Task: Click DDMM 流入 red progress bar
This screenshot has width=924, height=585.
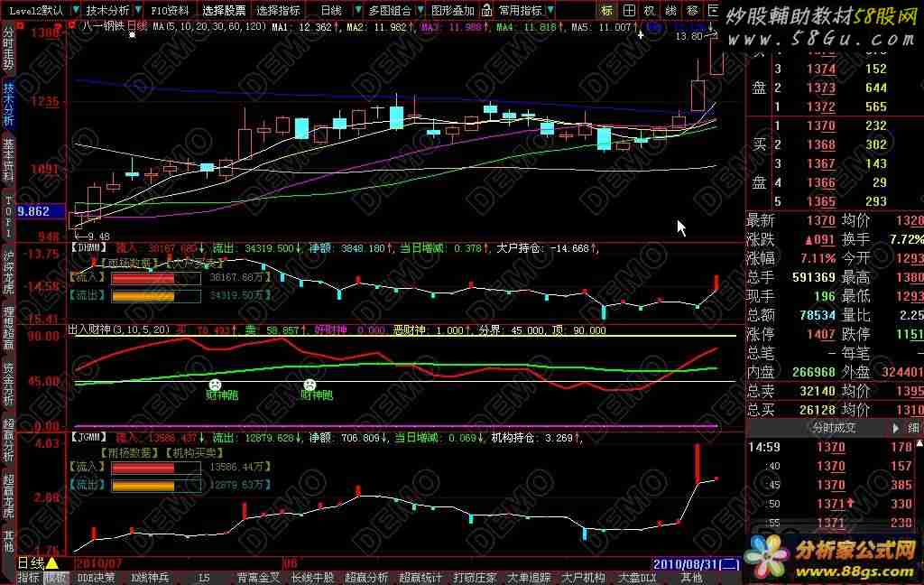Action: pos(155,278)
